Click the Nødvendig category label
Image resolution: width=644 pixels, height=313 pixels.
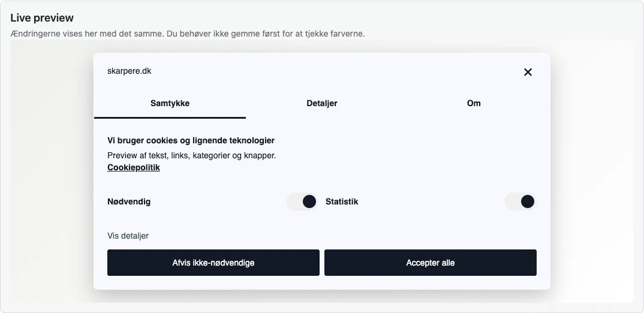129,201
